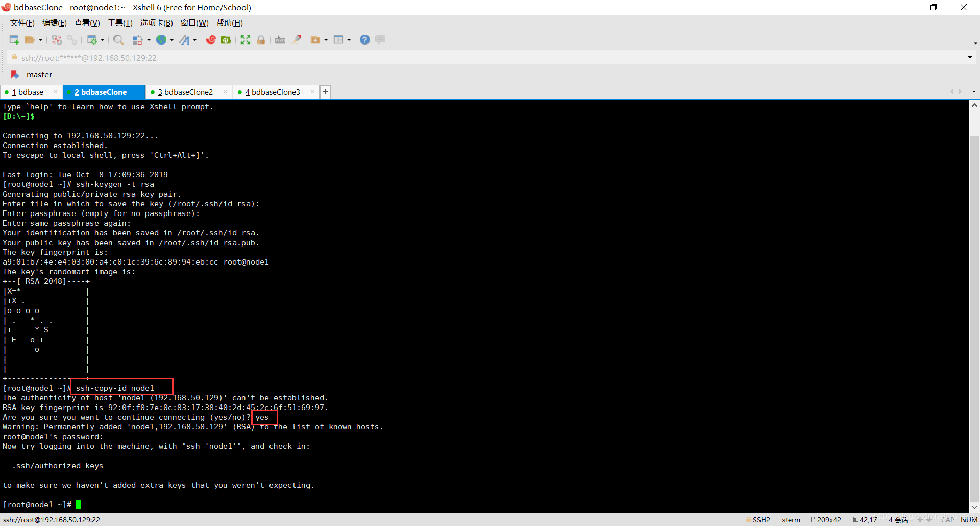Launch Xmanager red swirl icon

211,40
